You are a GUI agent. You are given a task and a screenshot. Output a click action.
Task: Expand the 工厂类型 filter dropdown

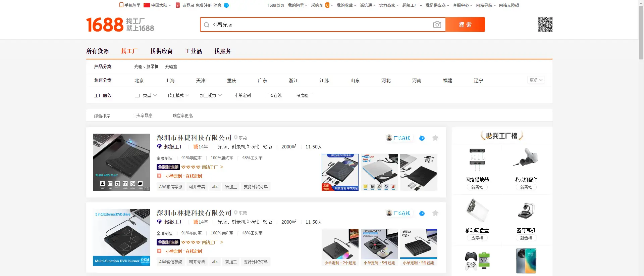(x=146, y=95)
